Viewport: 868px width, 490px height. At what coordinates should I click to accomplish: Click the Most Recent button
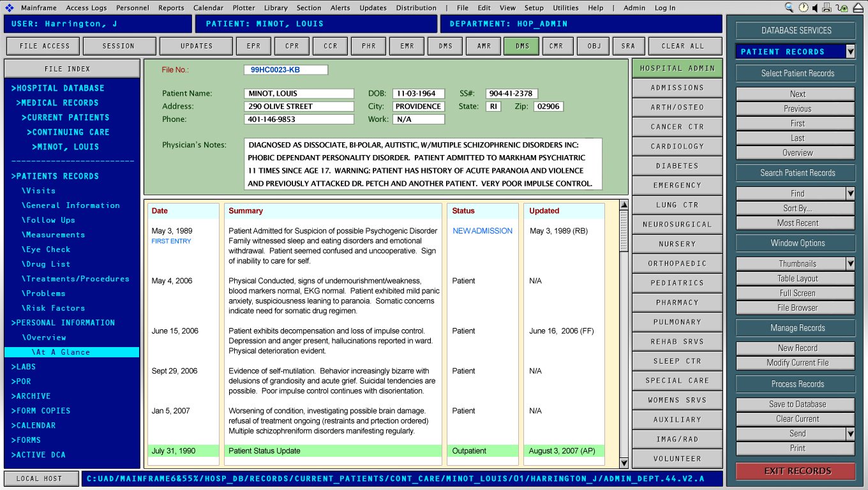point(795,223)
